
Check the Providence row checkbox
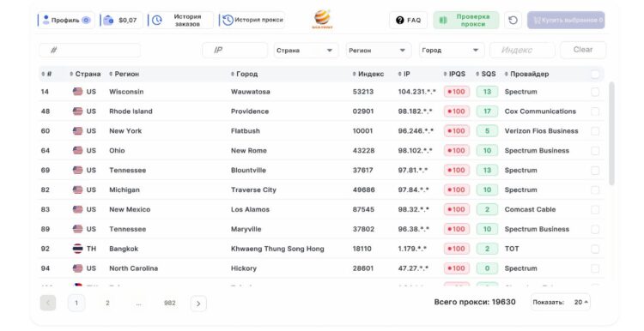pyautogui.click(x=595, y=111)
